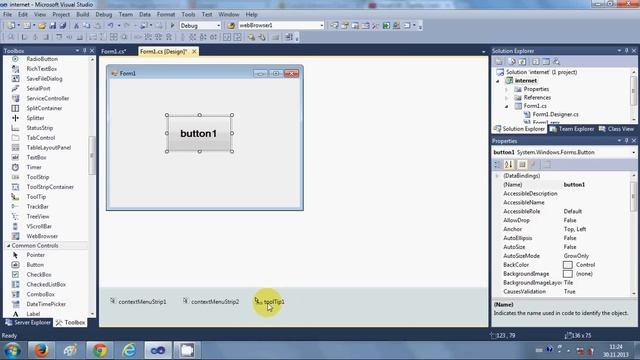Screen dimensions: 640x360
Task: Open Internet Explorer from the taskbar
Action: pos(129,350)
